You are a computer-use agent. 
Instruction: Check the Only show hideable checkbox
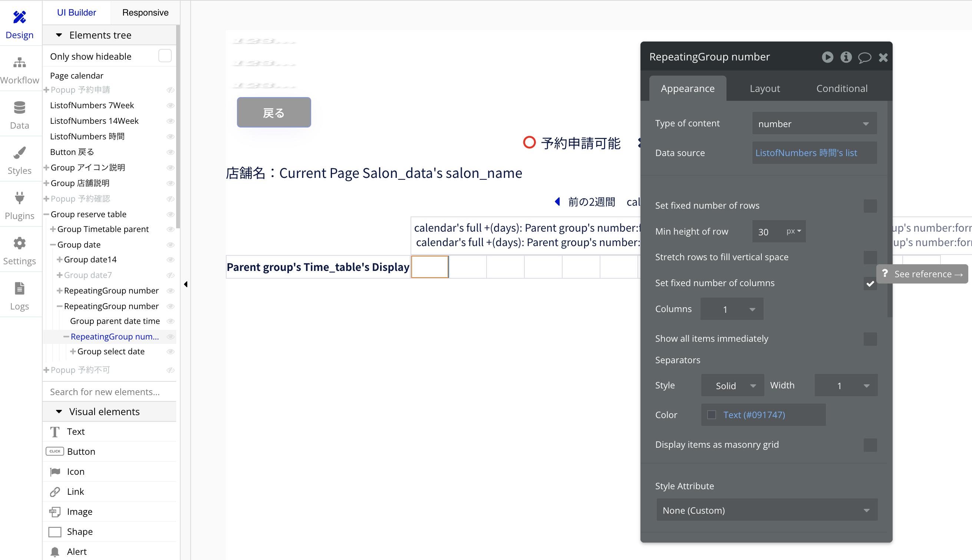(165, 56)
